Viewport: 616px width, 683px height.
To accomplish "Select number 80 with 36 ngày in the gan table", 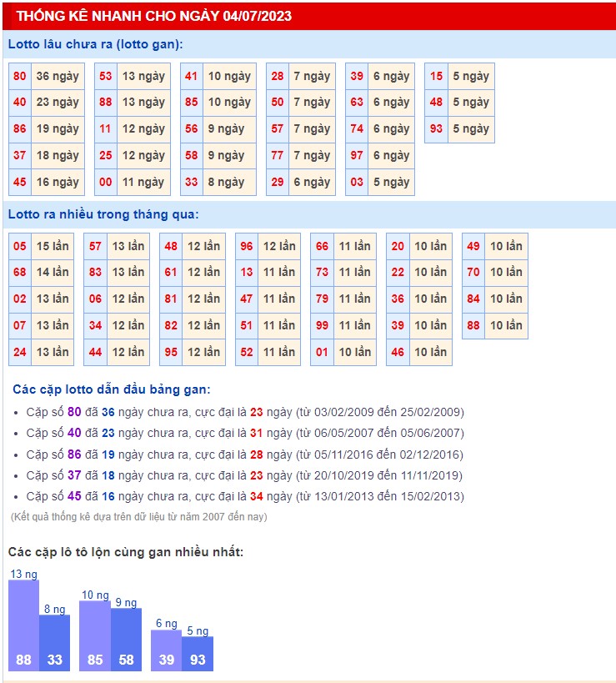I will [x=20, y=76].
